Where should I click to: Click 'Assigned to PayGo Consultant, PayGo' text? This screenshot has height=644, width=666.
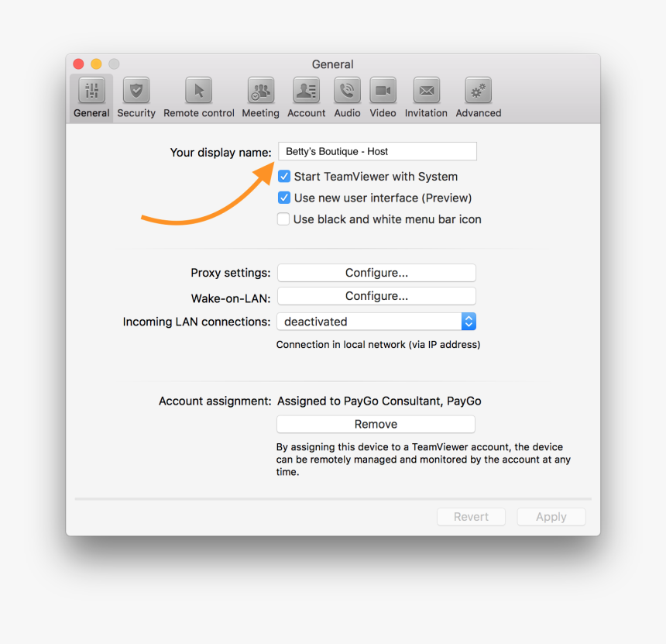379,401
